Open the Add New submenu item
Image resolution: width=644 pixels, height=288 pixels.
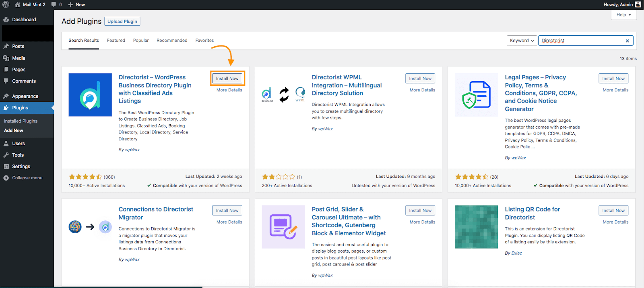14,131
